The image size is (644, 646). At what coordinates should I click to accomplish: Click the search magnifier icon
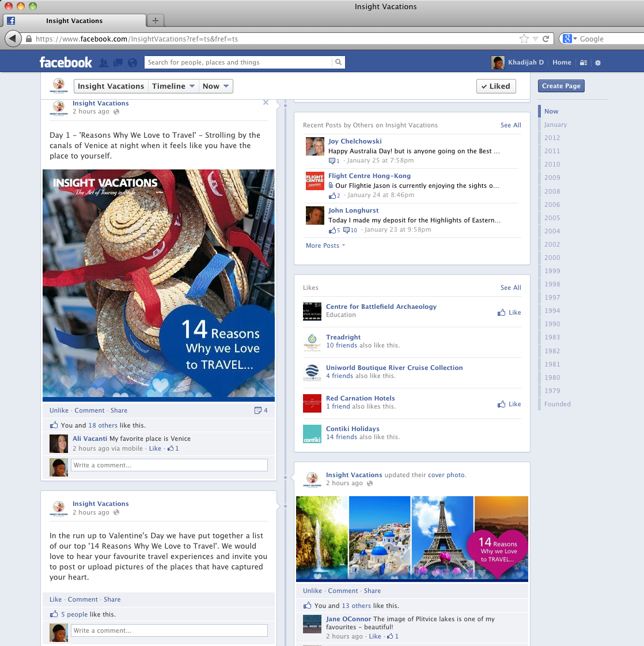[339, 62]
